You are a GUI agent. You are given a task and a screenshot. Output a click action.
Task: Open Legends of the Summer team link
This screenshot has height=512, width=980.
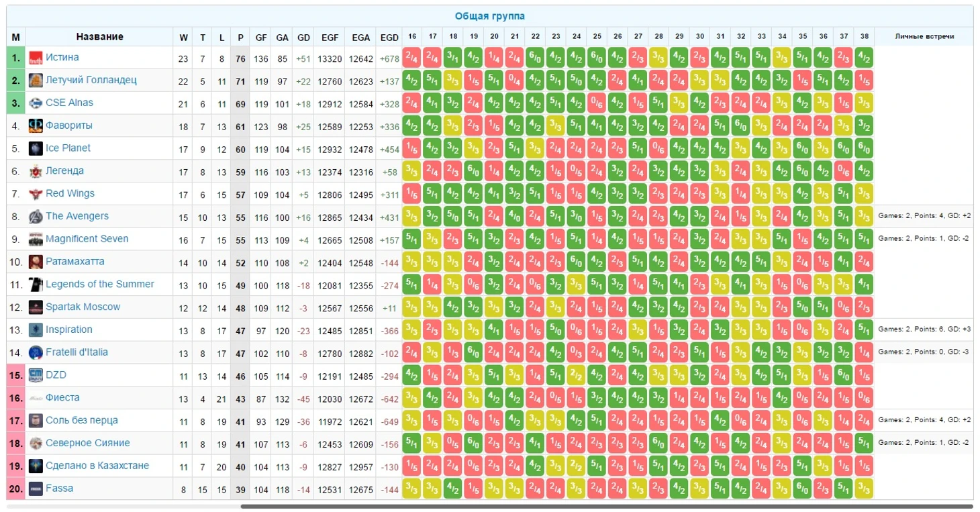[99, 284]
